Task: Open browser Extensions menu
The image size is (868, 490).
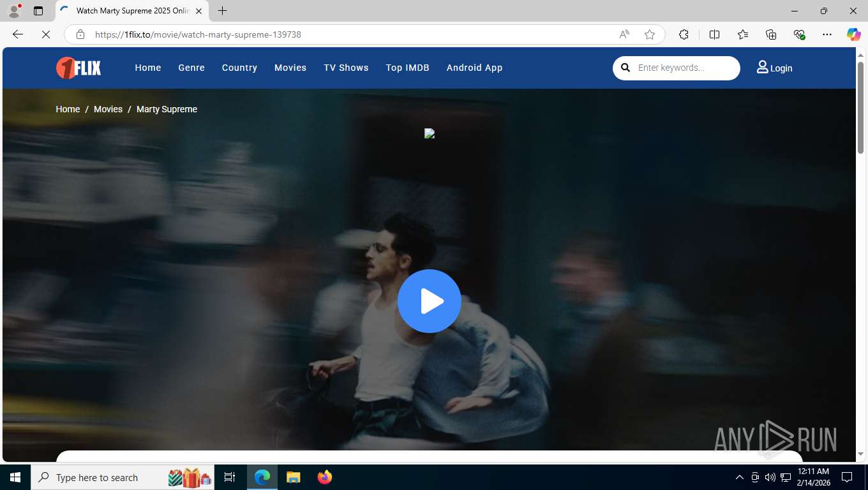Action: [x=684, y=34]
